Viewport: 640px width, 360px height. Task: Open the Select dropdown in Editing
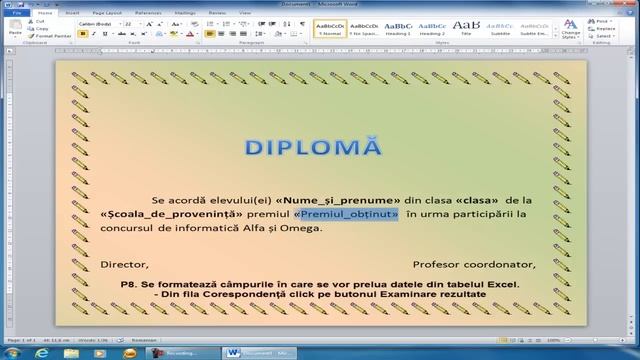coord(601,36)
